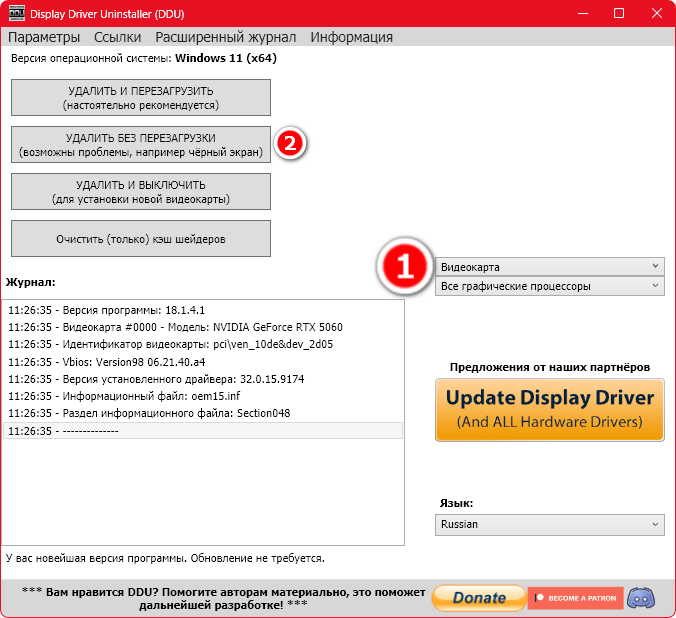Open the Discord icon link
676x618 pixels.
640,597
